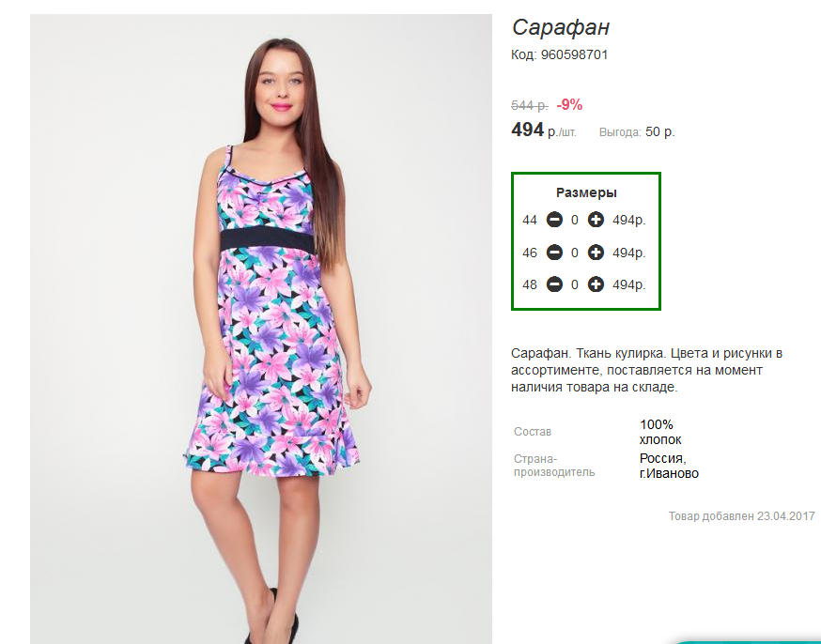The image size is (821, 644).
Task: Click the Размеры heading
Action: tap(586, 192)
